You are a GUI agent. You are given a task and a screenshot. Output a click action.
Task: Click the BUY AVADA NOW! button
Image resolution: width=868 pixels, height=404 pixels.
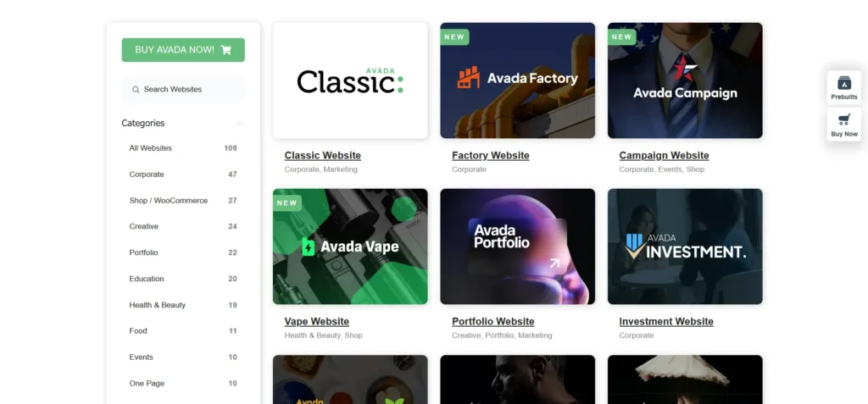pyautogui.click(x=183, y=50)
